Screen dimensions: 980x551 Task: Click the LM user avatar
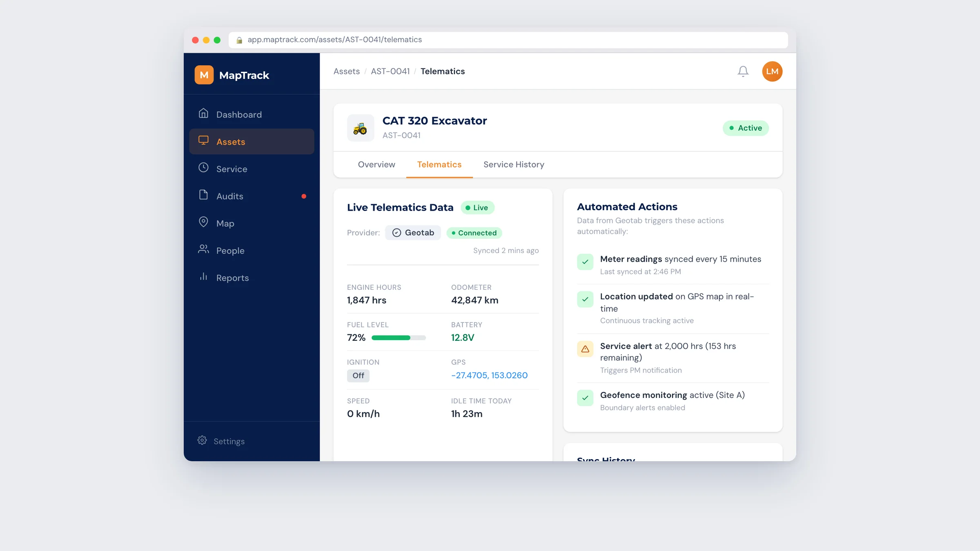point(772,71)
